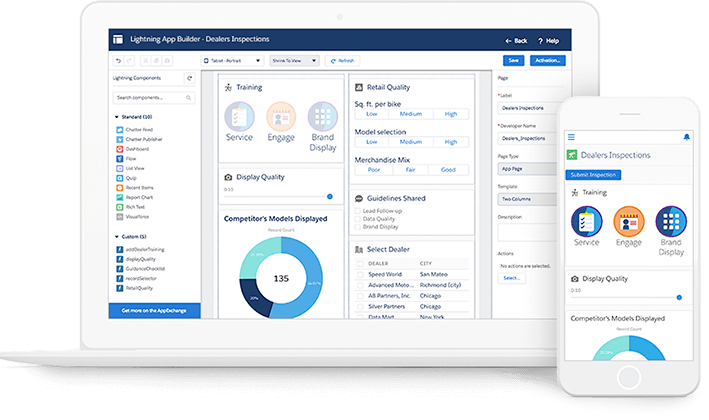Select the Speed World dealer checkbox
The width and height of the screenshot is (709, 420).
coord(360,274)
